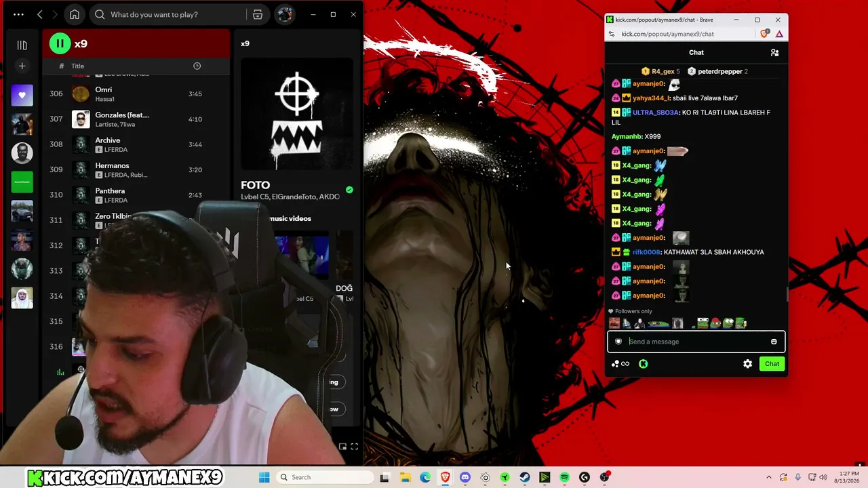Open the emoji picker in the chat box

(x=774, y=342)
